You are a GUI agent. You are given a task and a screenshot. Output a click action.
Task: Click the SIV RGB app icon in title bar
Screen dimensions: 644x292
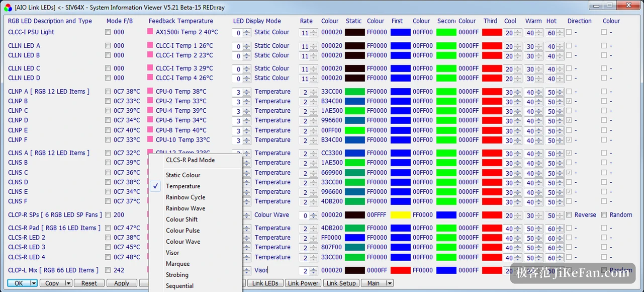click(8, 7)
